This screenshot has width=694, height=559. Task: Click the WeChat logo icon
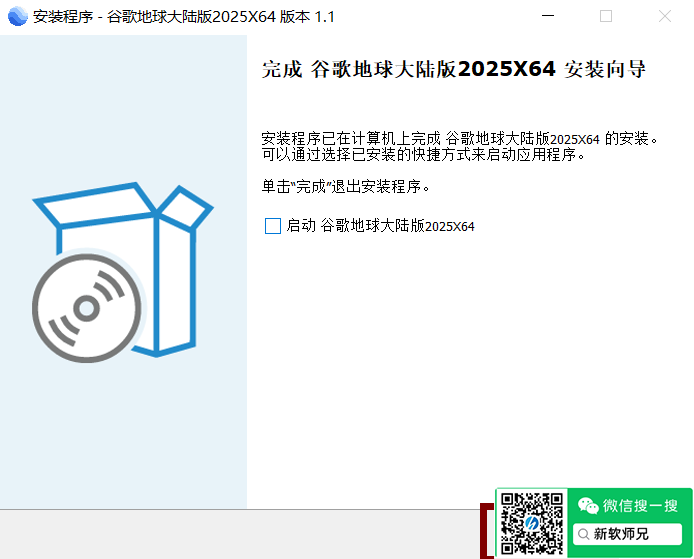coord(588,505)
